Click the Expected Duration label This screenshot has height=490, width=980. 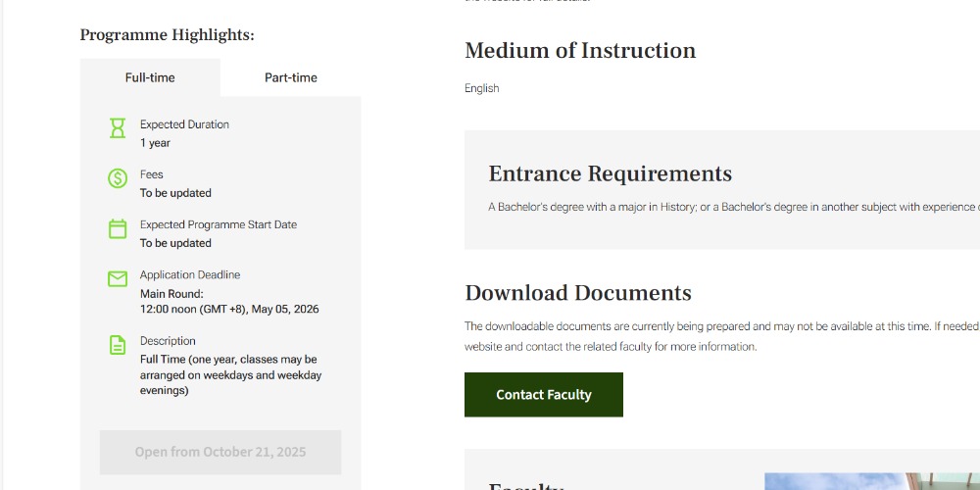[184, 124]
